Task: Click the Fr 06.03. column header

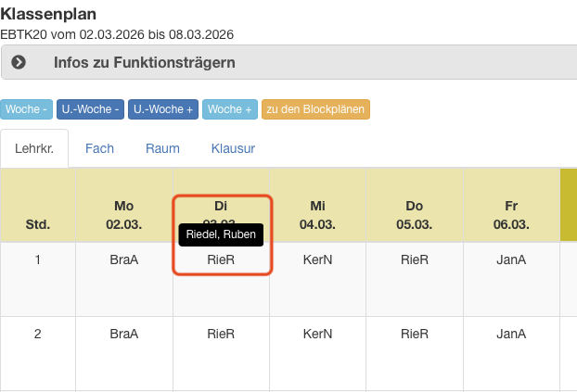Action: tap(511, 214)
